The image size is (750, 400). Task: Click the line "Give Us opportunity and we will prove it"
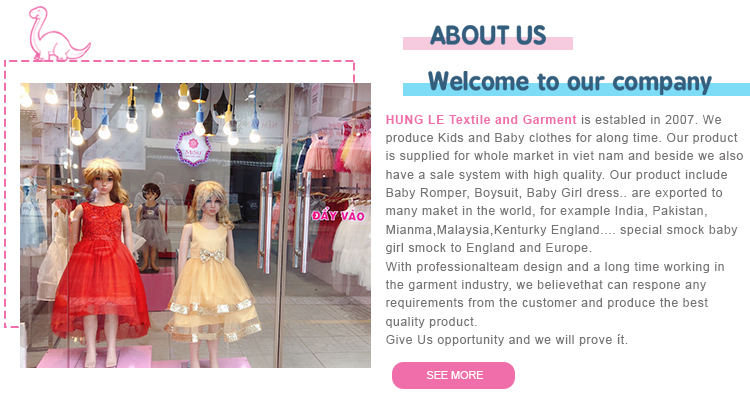click(x=507, y=340)
